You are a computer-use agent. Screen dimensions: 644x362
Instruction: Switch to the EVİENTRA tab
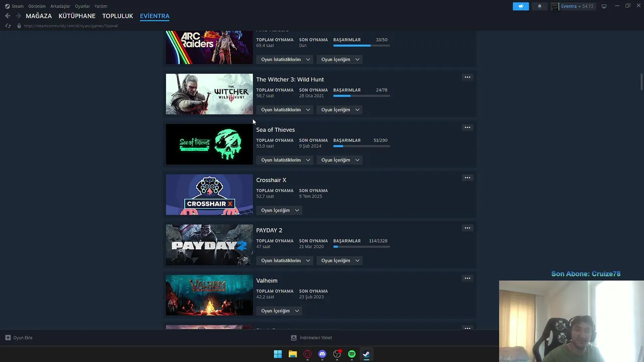[154, 16]
